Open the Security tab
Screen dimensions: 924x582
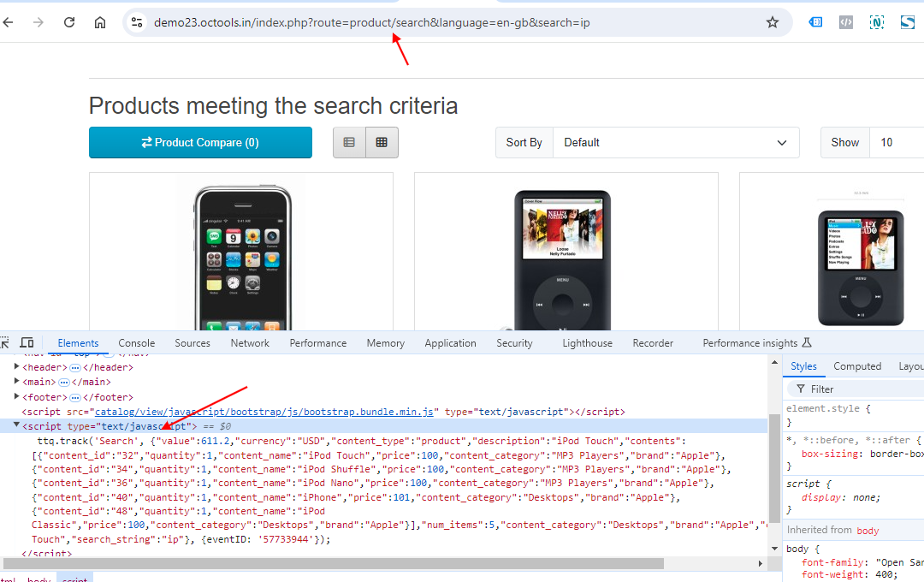[514, 343]
